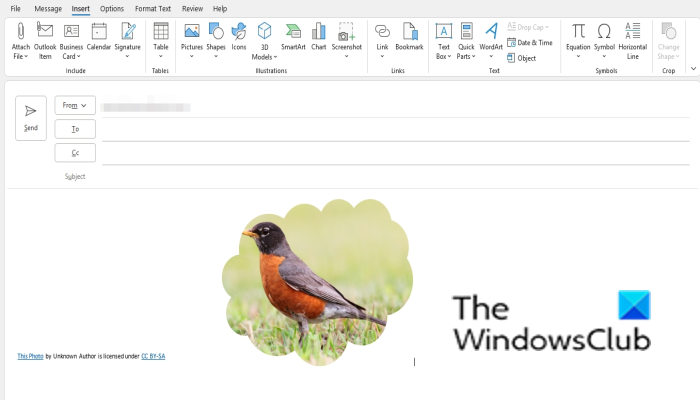Image resolution: width=700 pixels, height=400 pixels.
Task: Open the Pictures insert option
Action: point(192,41)
